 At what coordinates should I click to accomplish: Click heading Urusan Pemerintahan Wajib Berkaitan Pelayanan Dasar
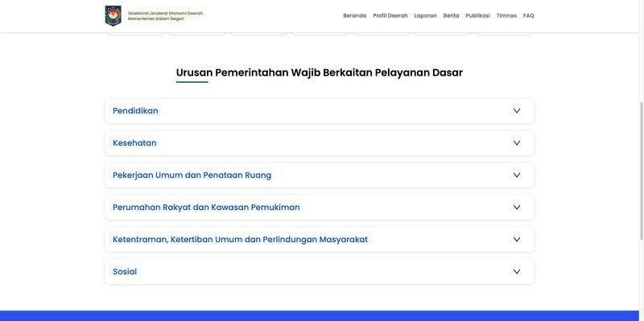click(319, 72)
